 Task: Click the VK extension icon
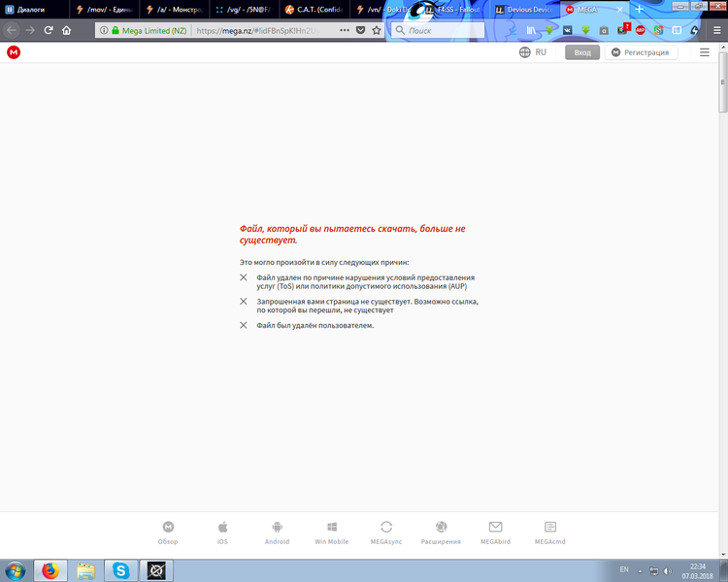(x=568, y=30)
